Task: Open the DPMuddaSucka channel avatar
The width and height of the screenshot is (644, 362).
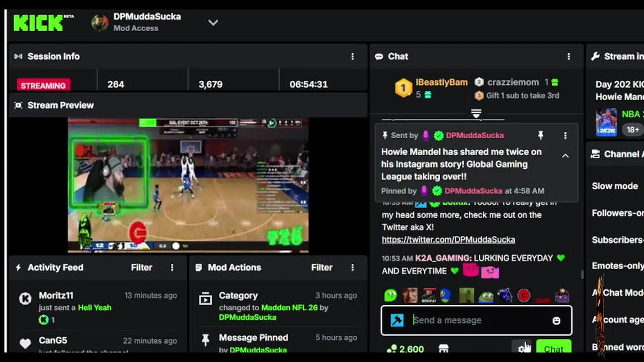Action: pos(100,23)
